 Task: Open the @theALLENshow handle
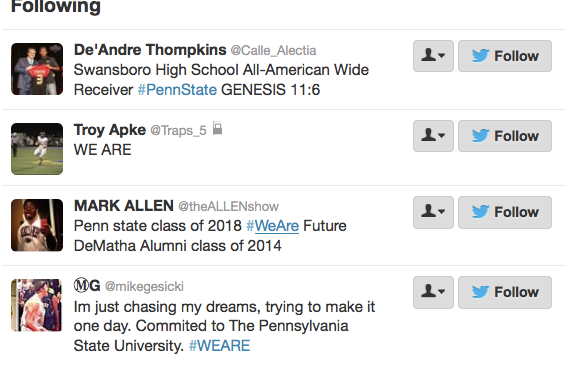(x=228, y=206)
